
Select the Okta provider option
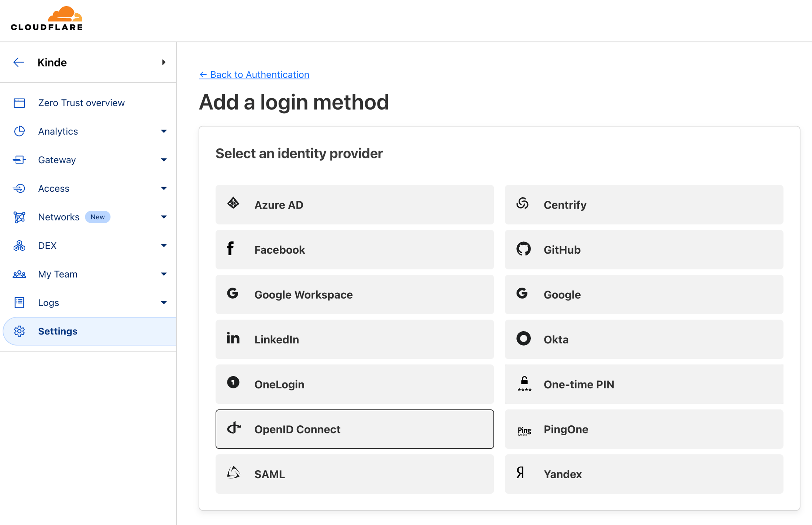tap(644, 339)
